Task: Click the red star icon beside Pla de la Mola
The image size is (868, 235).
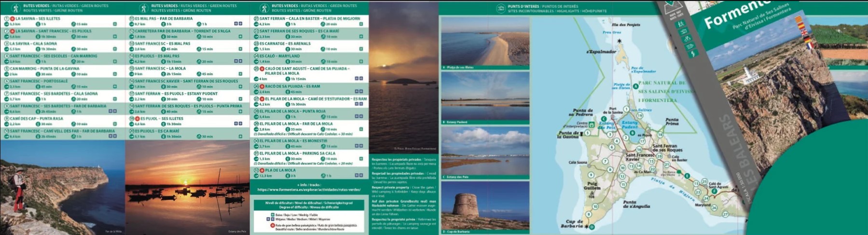Action: pyautogui.click(x=262, y=170)
